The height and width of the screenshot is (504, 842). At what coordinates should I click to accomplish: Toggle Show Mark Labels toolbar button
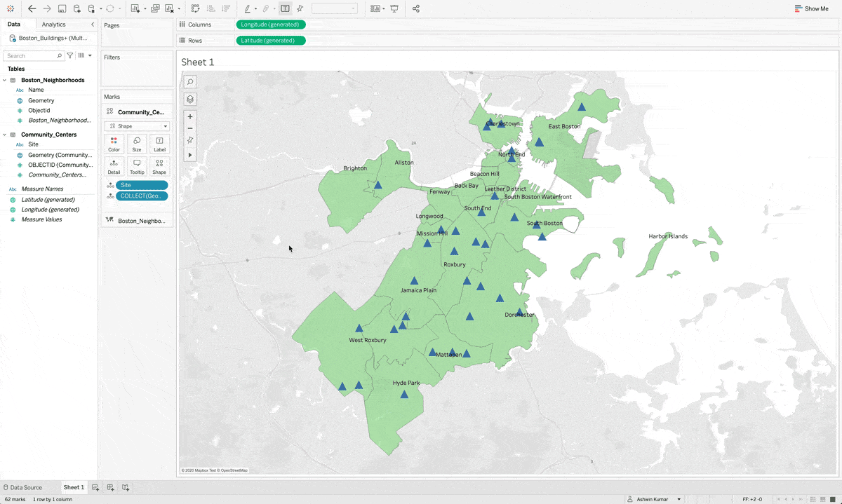click(x=285, y=8)
